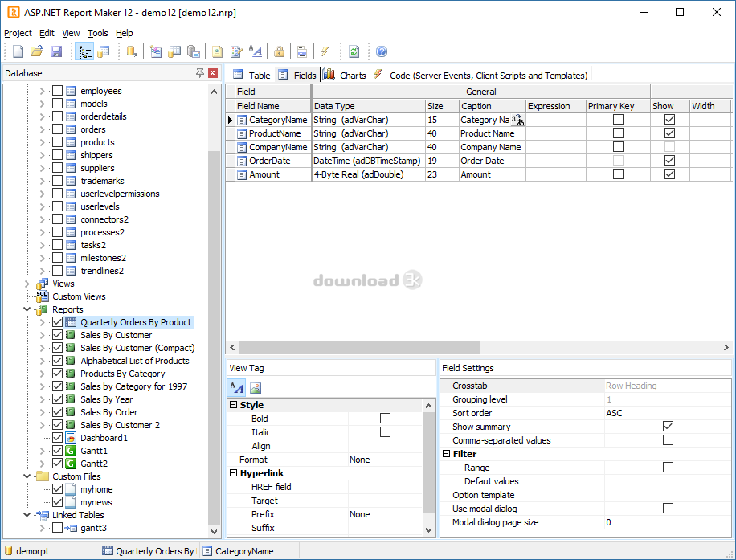Click the Primary Key column header
The image size is (736, 560).
pyautogui.click(x=618, y=106)
